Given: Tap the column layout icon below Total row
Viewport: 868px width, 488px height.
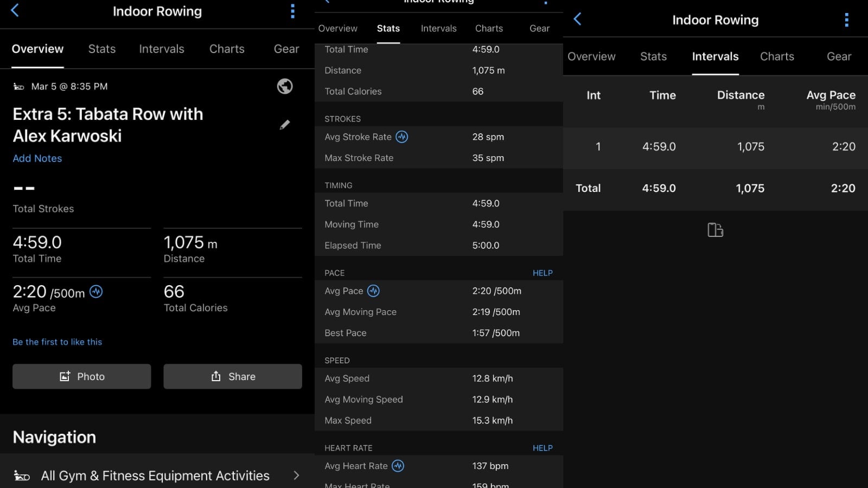Looking at the screenshot, I should pos(715,230).
